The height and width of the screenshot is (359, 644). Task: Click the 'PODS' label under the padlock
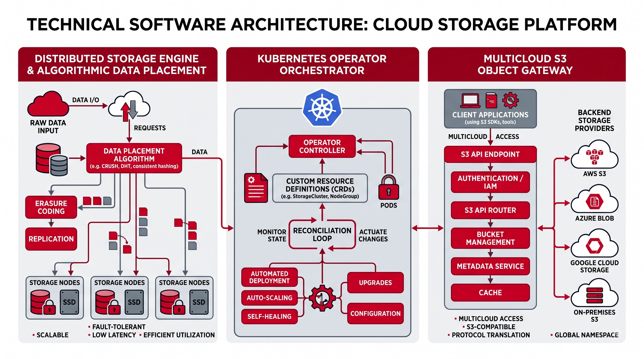point(388,205)
